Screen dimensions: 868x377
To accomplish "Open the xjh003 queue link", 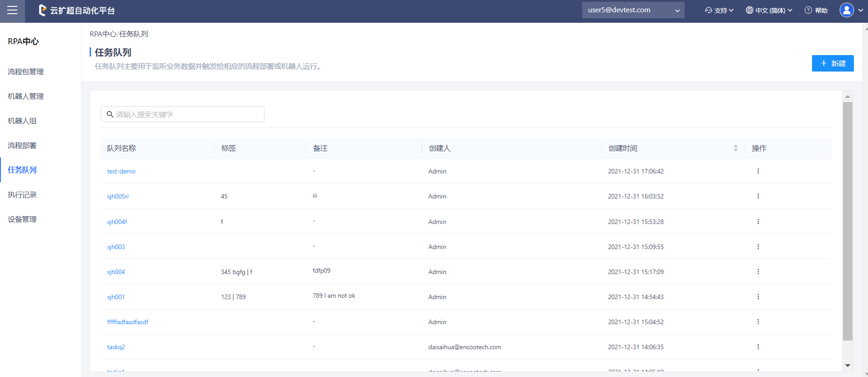I will [116, 247].
